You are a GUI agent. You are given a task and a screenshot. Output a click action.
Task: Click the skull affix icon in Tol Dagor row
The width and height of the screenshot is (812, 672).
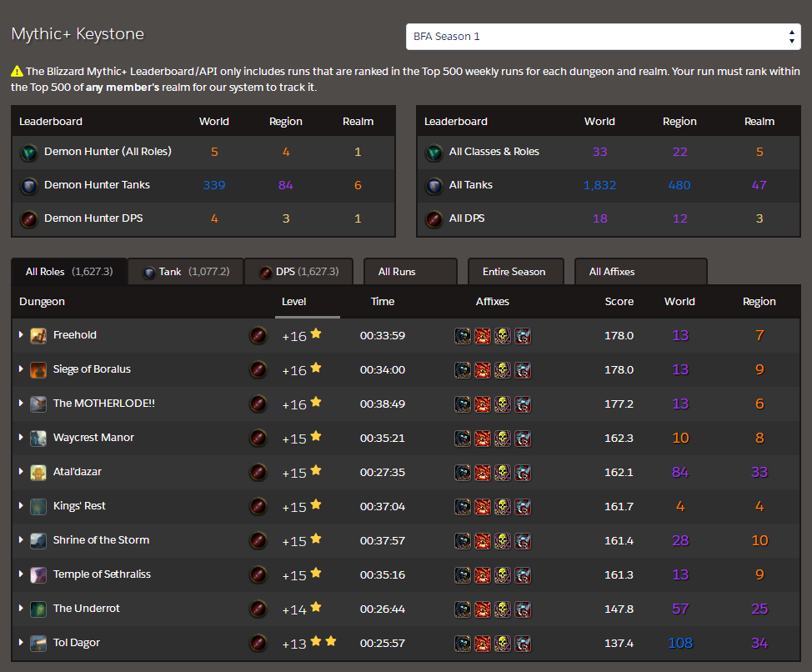coord(503,644)
